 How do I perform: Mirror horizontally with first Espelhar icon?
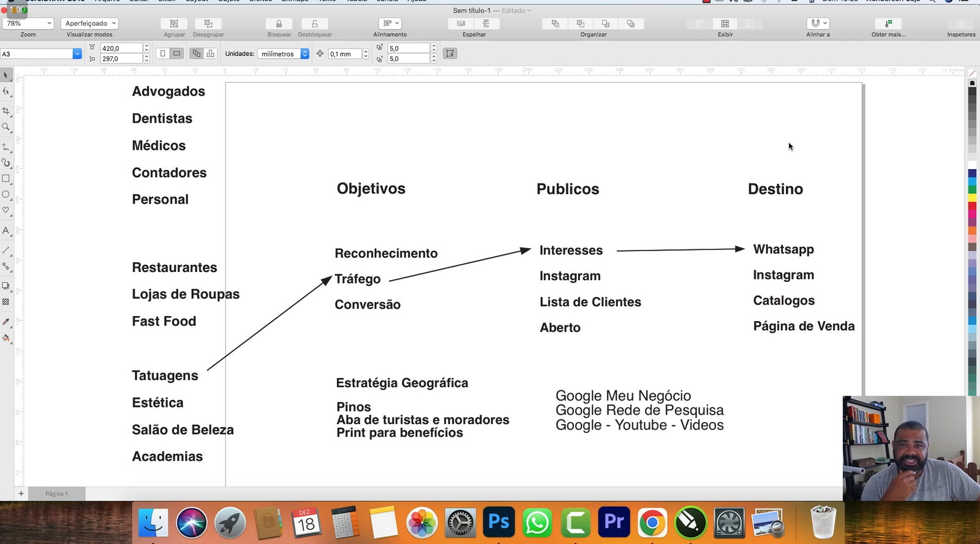[x=461, y=23]
